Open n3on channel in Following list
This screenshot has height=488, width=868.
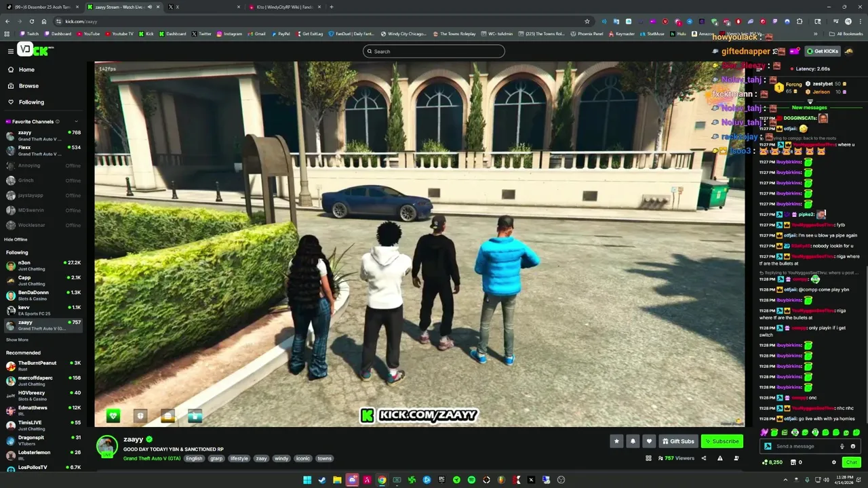[42, 265]
